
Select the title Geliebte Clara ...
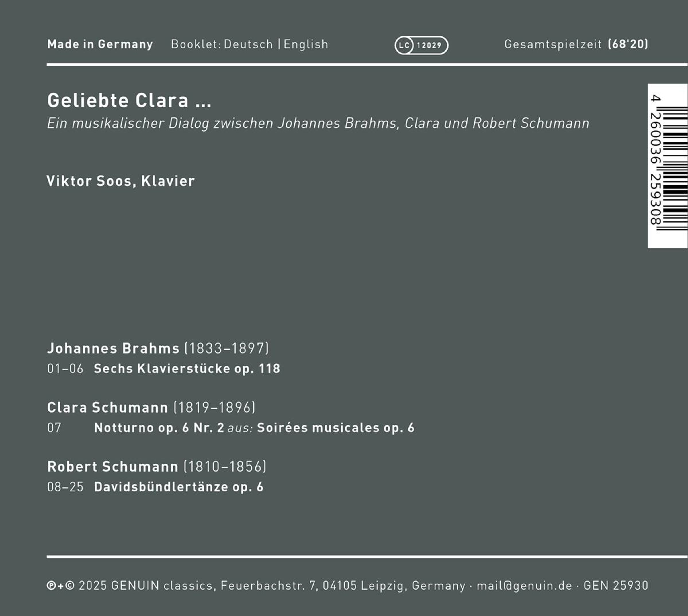(x=129, y=101)
